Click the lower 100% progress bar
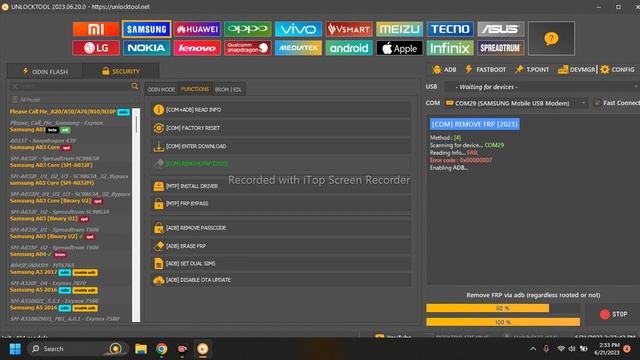640x360 pixels. 503,322
